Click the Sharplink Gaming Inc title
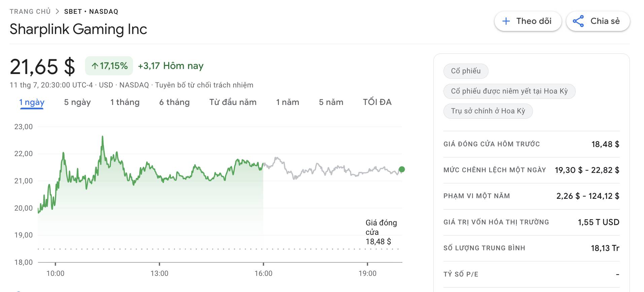 [x=78, y=29]
